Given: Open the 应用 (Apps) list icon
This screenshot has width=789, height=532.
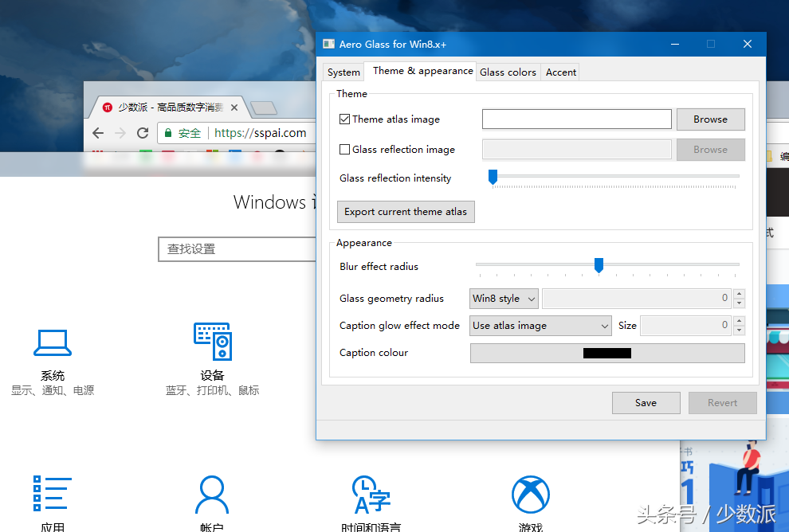Looking at the screenshot, I should pyautogui.click(x=53, y=495).
